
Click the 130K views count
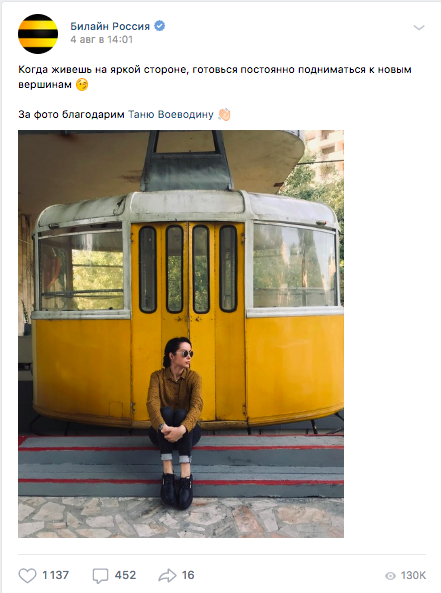(x=413, y=576)
